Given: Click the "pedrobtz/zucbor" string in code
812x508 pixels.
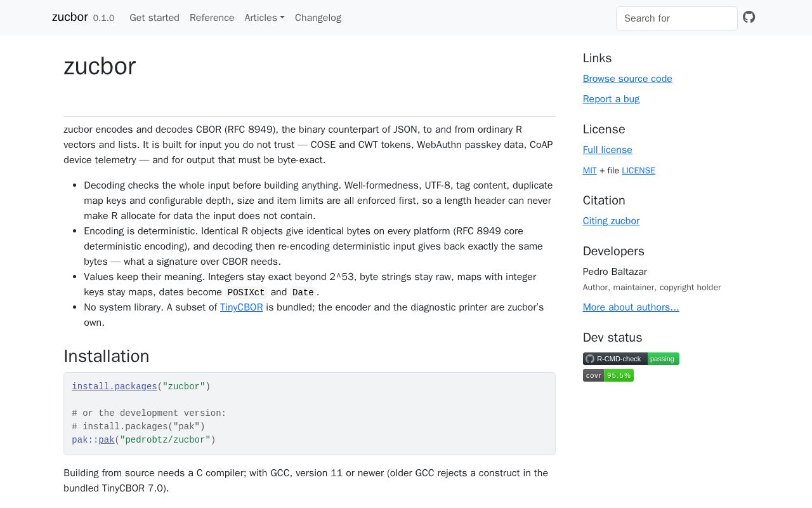Looking at the screenshot, I should 165,440.
